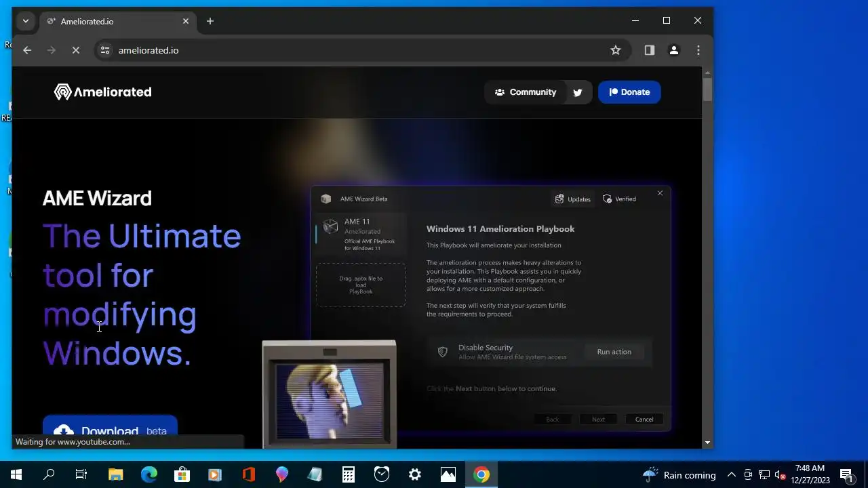Click Verified badge in AME Wizard preview
Image resolution: width=868 pixels, height=488 pixels.
point(619,199)
